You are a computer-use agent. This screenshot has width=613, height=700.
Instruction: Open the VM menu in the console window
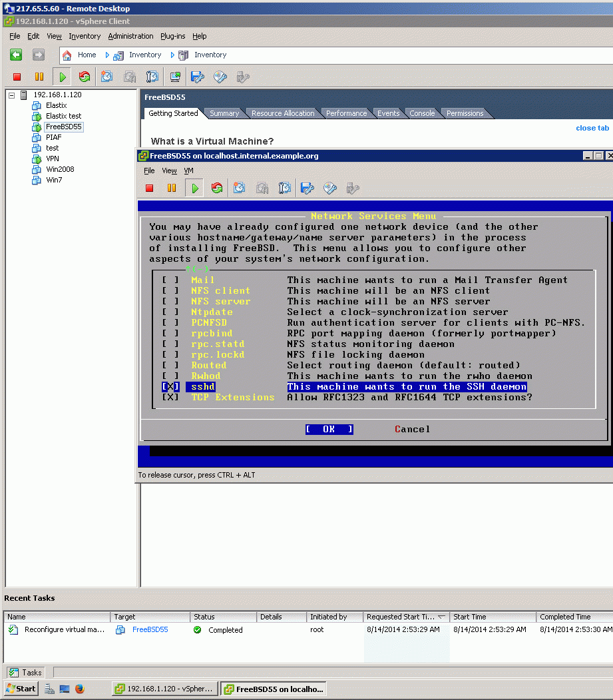[x=188, y=171]
